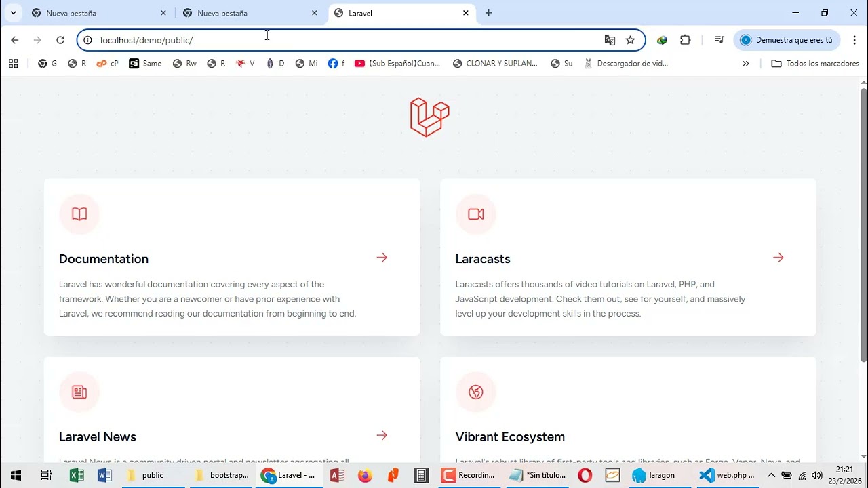Open the Todos los marcadores folder

pos(815,64)
